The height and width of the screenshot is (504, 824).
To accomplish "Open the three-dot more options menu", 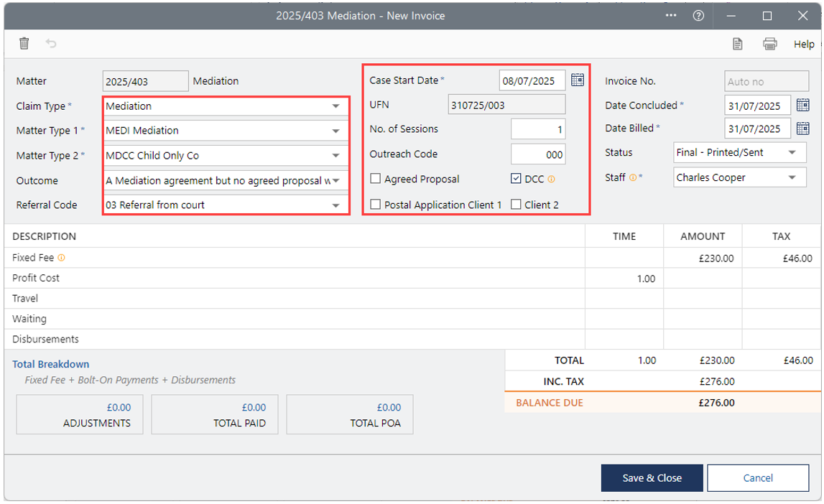I will point(672,16).
